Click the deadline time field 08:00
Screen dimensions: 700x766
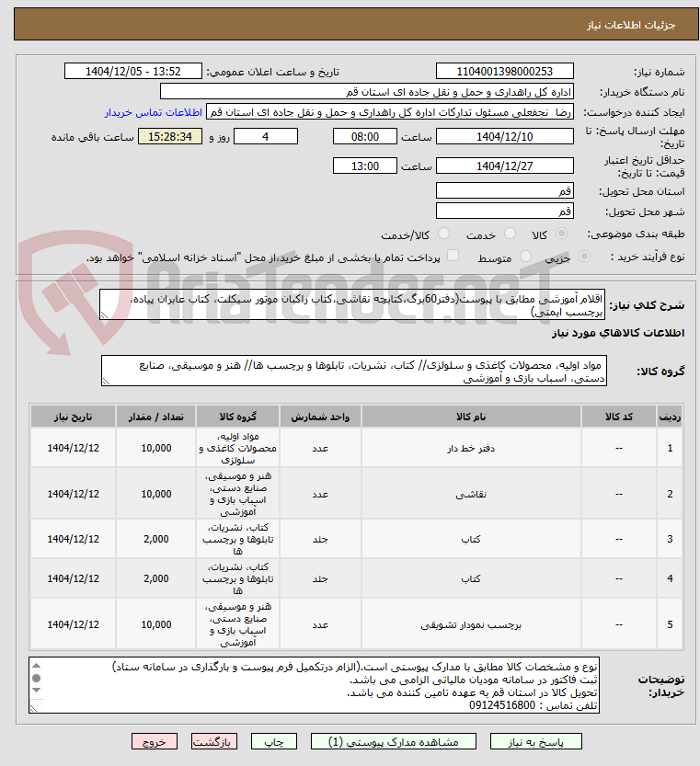click(x=364, y=136)
